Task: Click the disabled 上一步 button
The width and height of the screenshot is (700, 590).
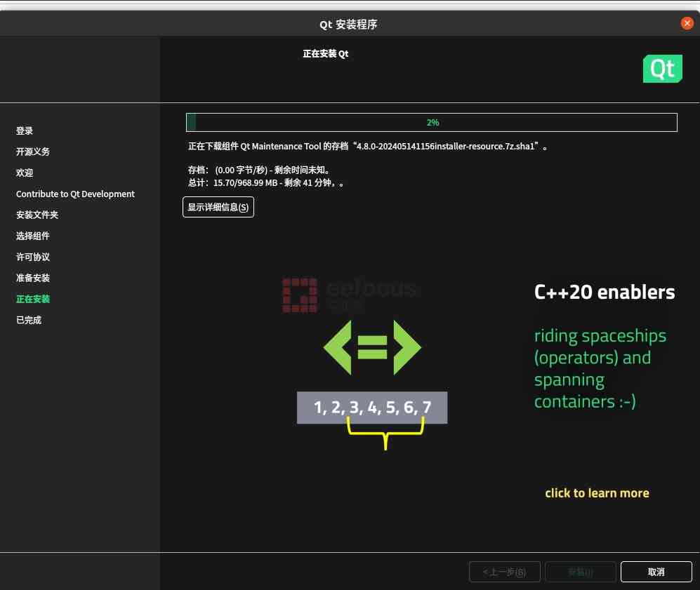Action: click(504, 571)
